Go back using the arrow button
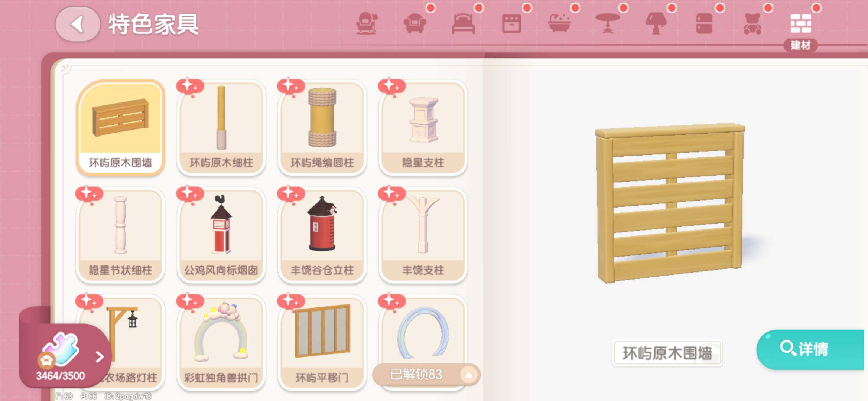Image resolution: width=868 pixels, height=401 pixels. click(x=78, y=25)
